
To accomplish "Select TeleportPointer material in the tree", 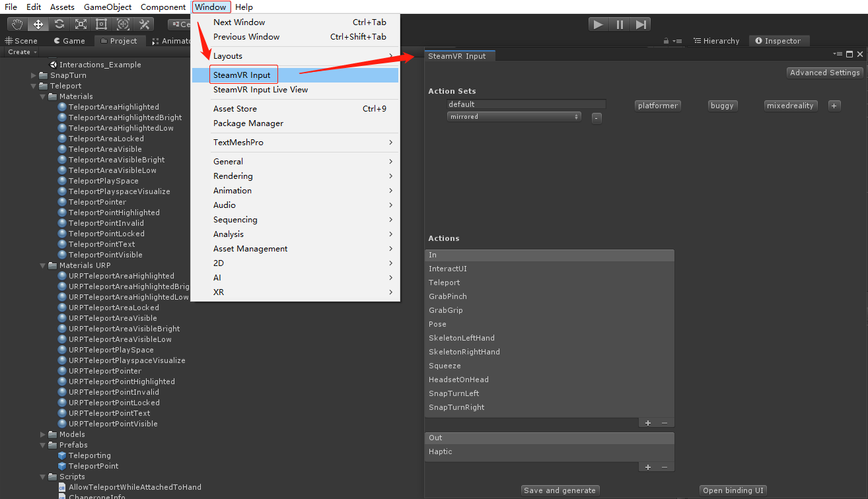I will coord(97,202).
